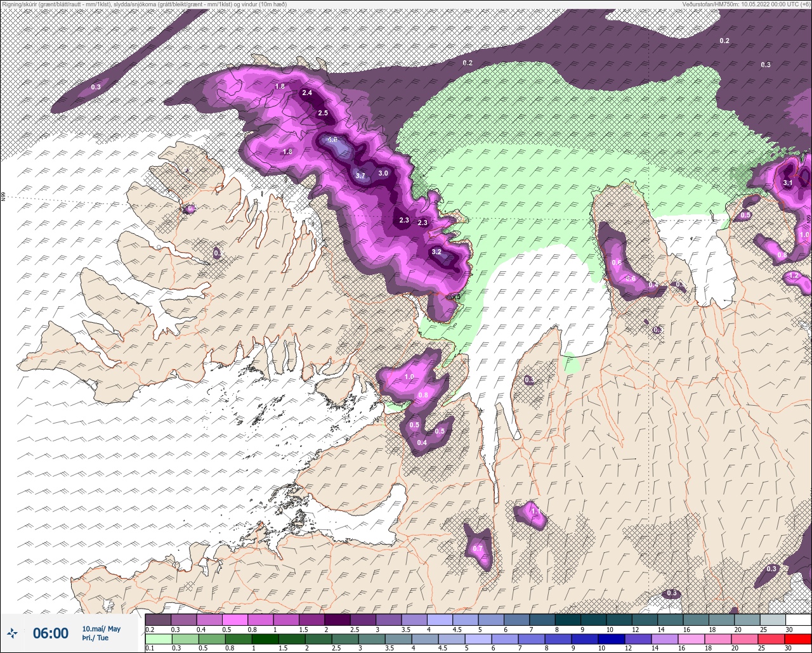Click the 3.1 precipitation value on the map
812x653 pixels.
point(788,183)
